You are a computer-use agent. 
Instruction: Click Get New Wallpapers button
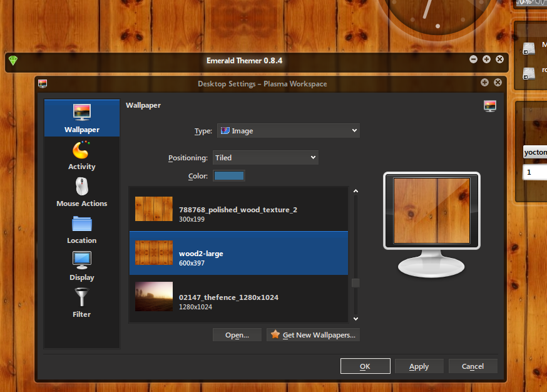[313, 335]
